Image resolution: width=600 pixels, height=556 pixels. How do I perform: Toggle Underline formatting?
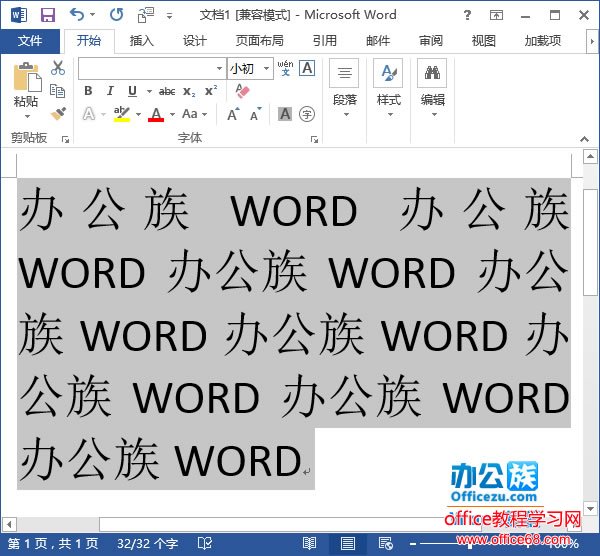[131, 91]
